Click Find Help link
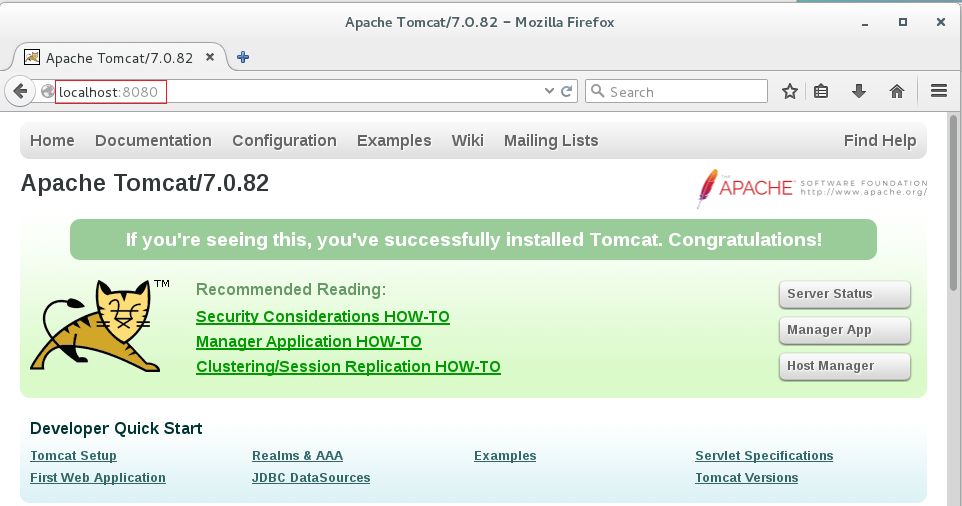 click(x=880, y=140)
